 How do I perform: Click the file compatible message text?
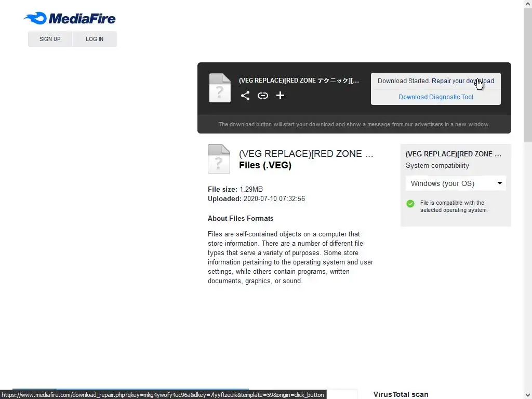(x=454, y=206)
